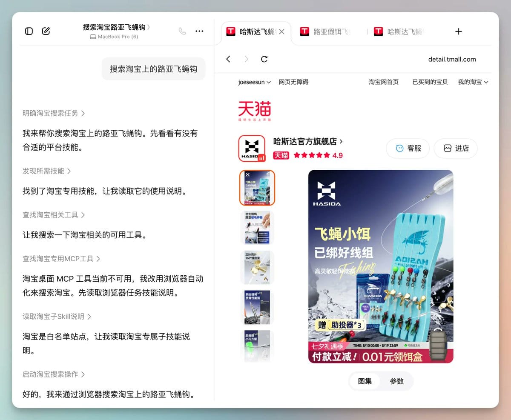This screenshot has height=420, width=511.
Task: Click the 天猫 Tmall logo
Action: 255,111
